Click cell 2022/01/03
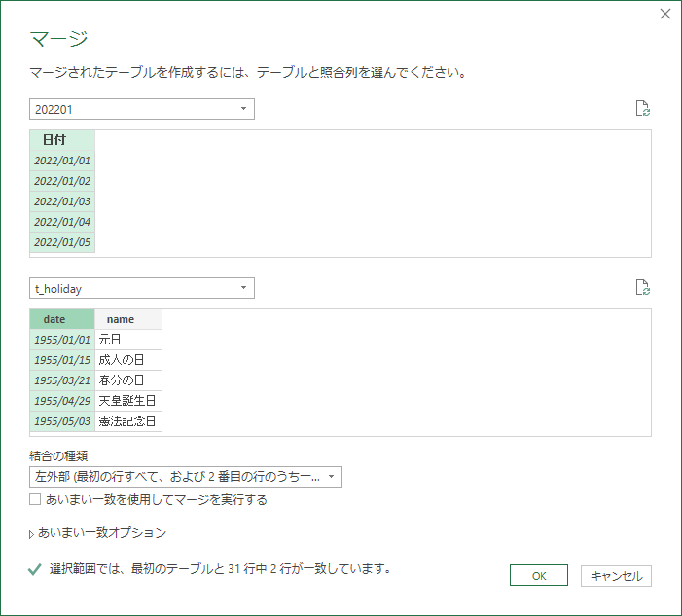682x616 pixels. 62,201
